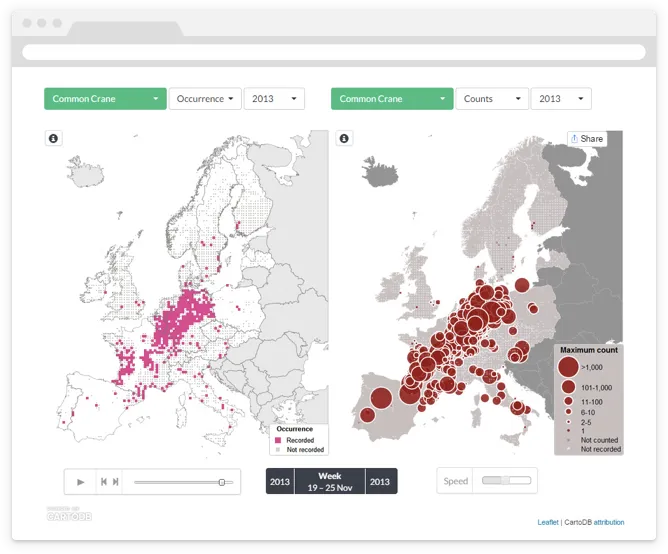Adjust the Speed slider control
This screenshot has height=554, width=668.
(x=505, y=481)
